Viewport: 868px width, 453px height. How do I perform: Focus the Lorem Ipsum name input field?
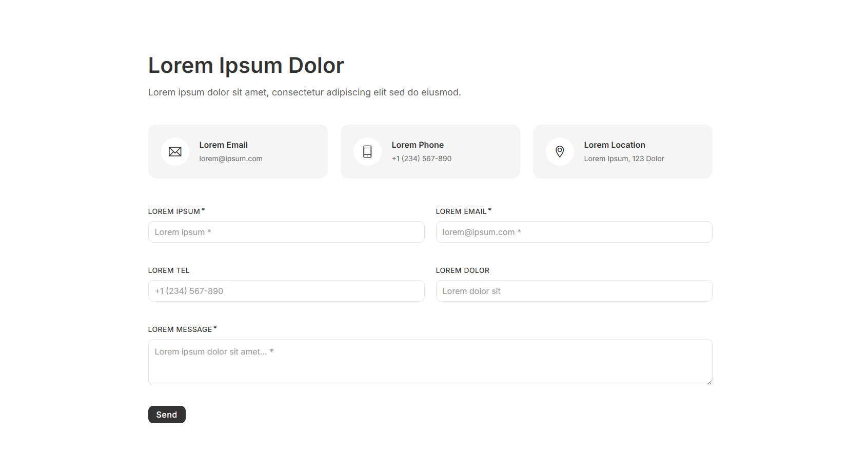(x=286, y=232)
